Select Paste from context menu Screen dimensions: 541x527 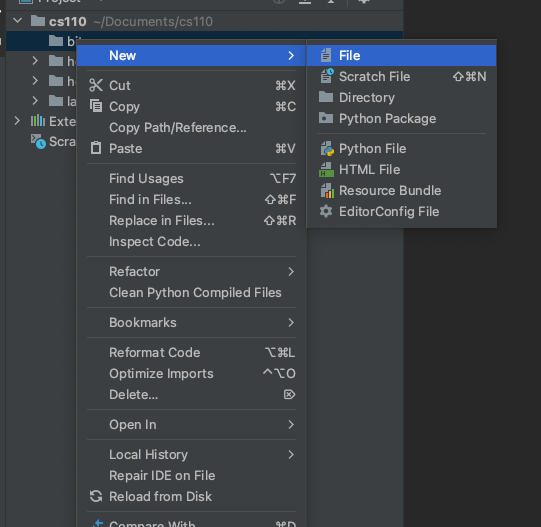point(191,149)
